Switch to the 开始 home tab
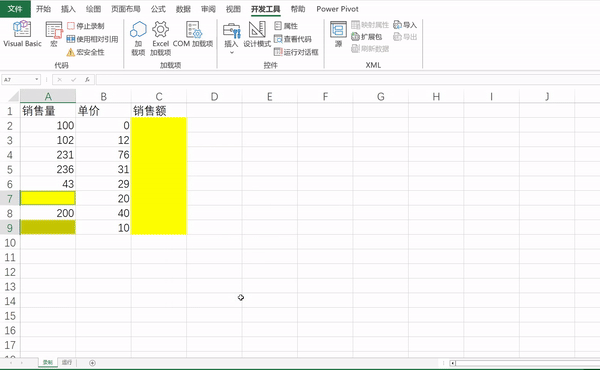This screenshot has height=370, width=600. coord(43,9)
